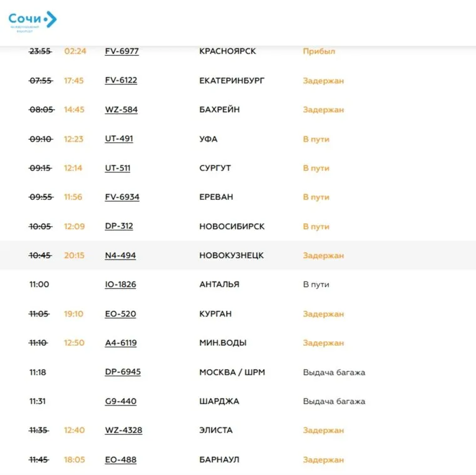
Task: Open flight FV-6977 details
Action: click(122, 51)
